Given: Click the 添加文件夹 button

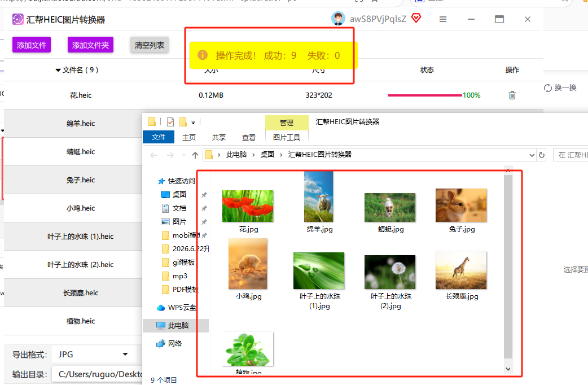Looking at the screenshot, I should pos(90,45).
